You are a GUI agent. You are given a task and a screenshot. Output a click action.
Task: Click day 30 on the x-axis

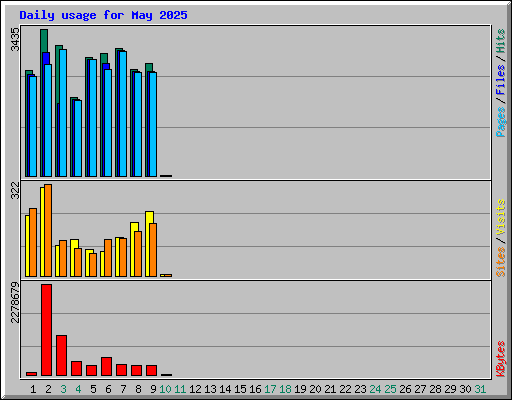pyautogui.click(x=465, y=389)
